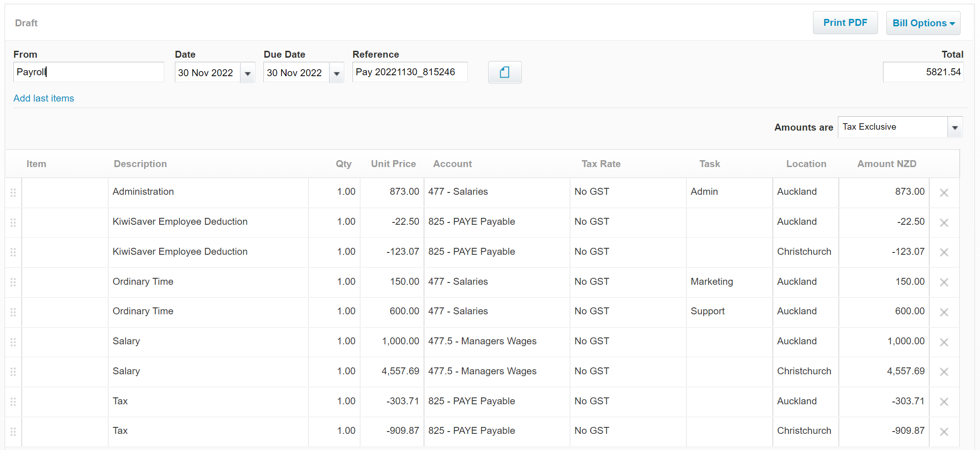Click the Tax Rate column header
This screenshot has width=980, height=450.
tap(601, 164)
